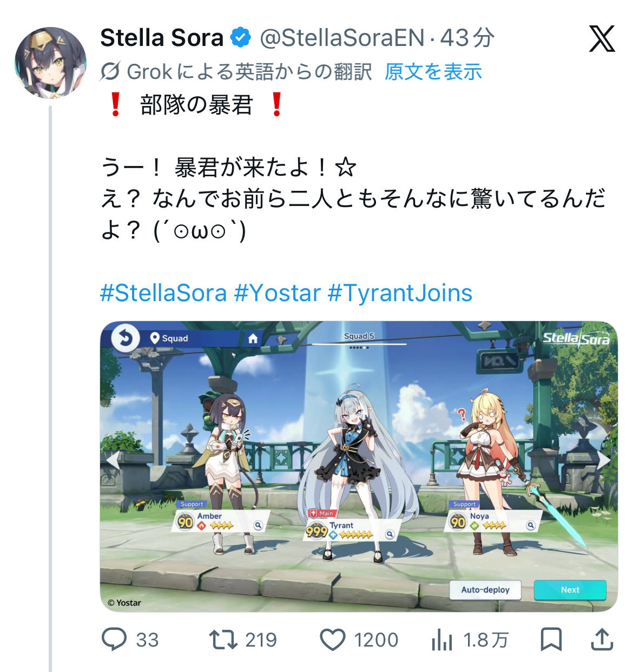Open the #Yostar hashtag

(x=278, y=293)
